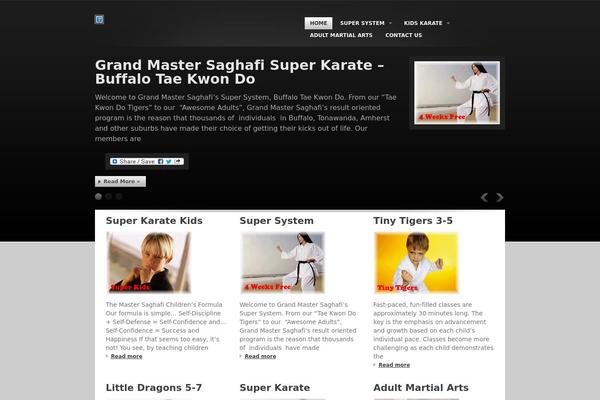Viewport: 600px width, 400px height.
Task: Open Adult Martial Arts menu item
Action: [x=341, y=35]
